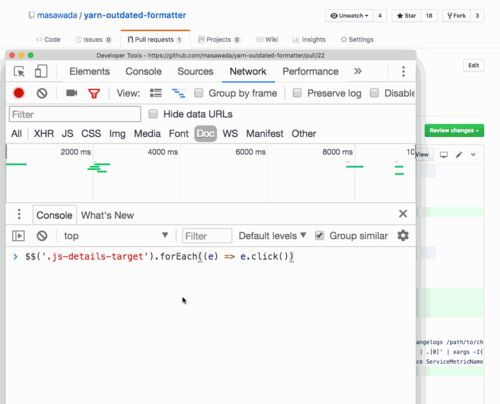500x404 pixels.
Task: Open yarn-outdated-formatter repository link
Action: pyautogui.click(x=135, y=15)
